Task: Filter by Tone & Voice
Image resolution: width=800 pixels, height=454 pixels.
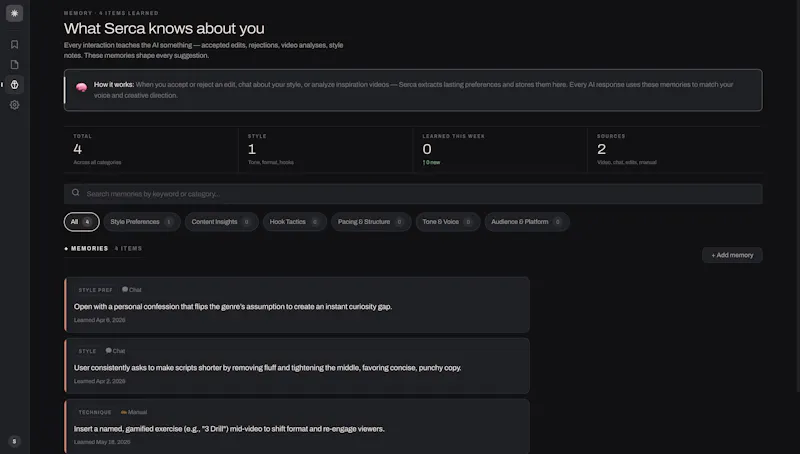Action: (447, 222)
